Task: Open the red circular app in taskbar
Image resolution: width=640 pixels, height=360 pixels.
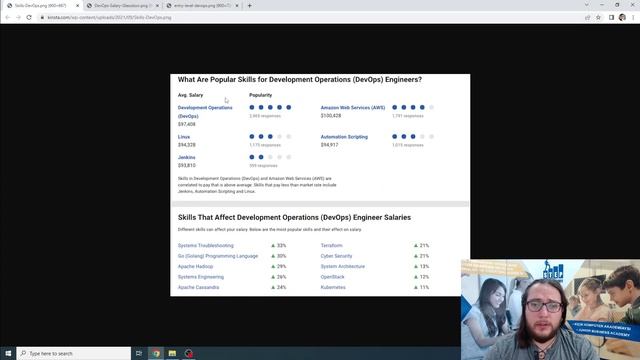Action: 189,353
